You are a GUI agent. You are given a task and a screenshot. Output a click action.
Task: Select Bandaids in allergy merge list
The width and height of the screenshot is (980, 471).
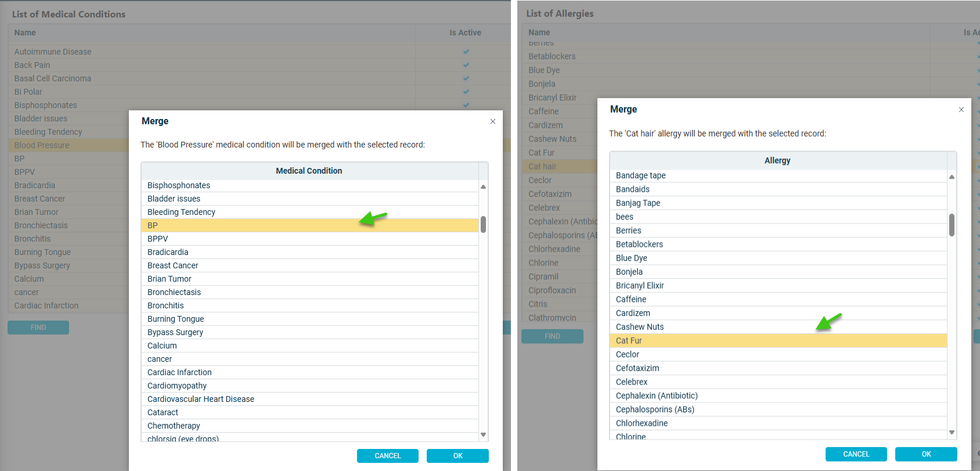(779, 189)
